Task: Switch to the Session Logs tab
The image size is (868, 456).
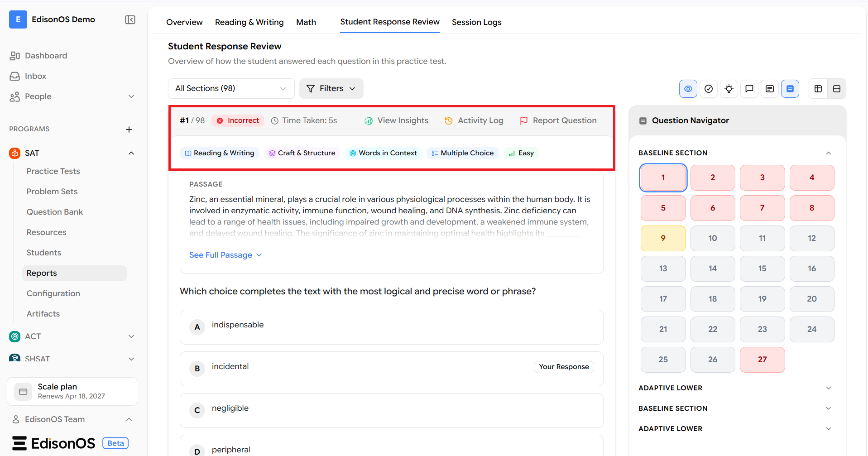Action: coord(476,22)
